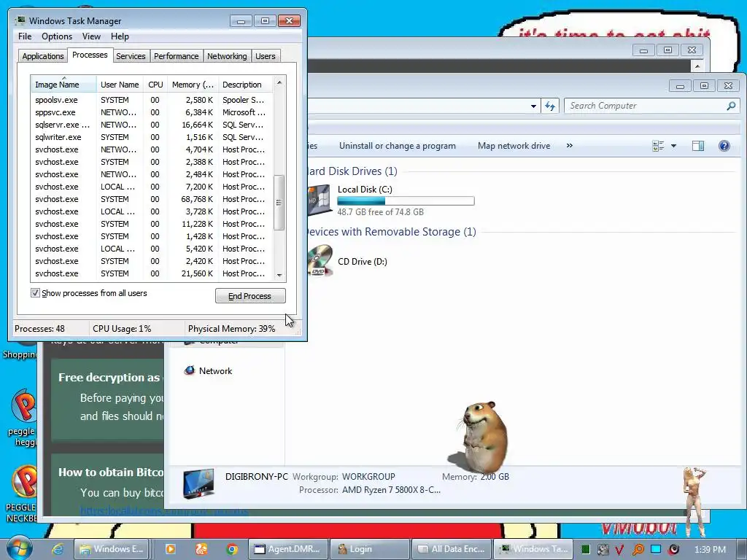Open the view options dropdown arrow
The height and width of the screenshot is (560, 747).
[x=673, y=146]
